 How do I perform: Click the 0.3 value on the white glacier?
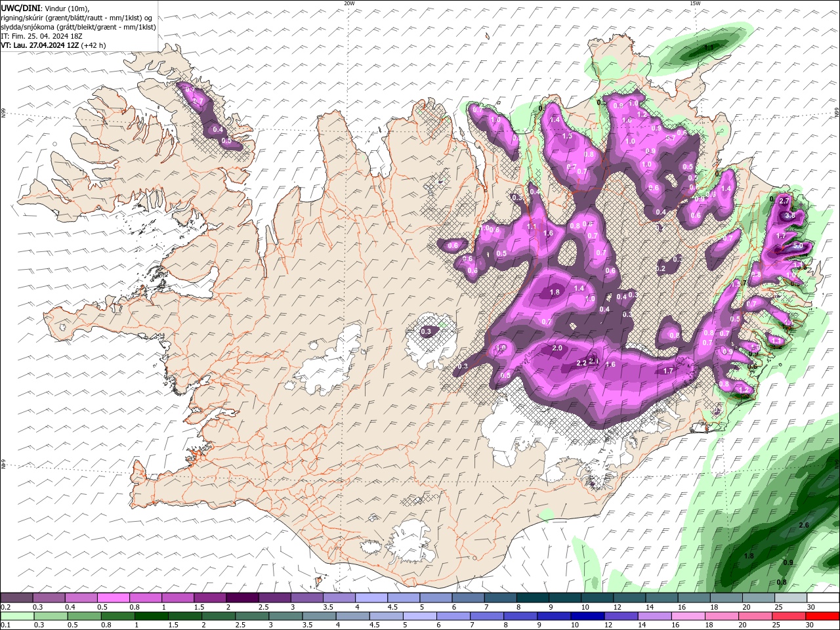[x=426, y=331]
